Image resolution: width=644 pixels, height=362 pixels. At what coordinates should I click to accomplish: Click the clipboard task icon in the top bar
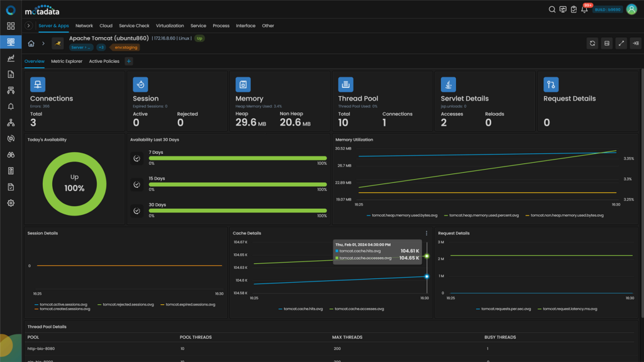tap(574, 9)
